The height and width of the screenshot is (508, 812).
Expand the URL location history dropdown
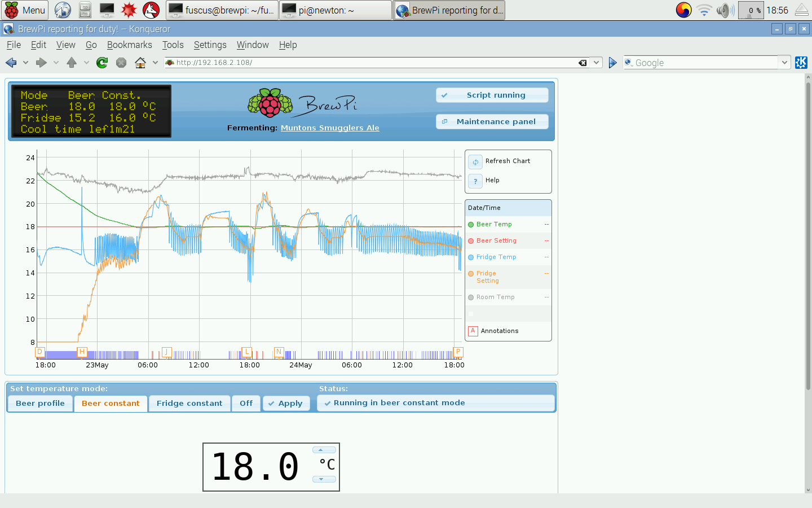[x=596, y=63]
